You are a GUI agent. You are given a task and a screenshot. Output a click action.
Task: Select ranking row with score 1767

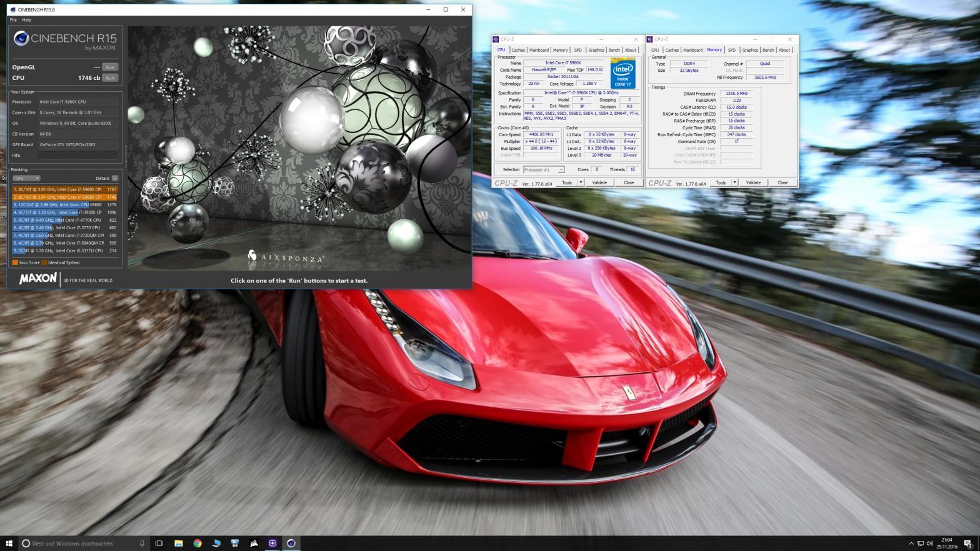pyautogui.click(x=65, y=189)
